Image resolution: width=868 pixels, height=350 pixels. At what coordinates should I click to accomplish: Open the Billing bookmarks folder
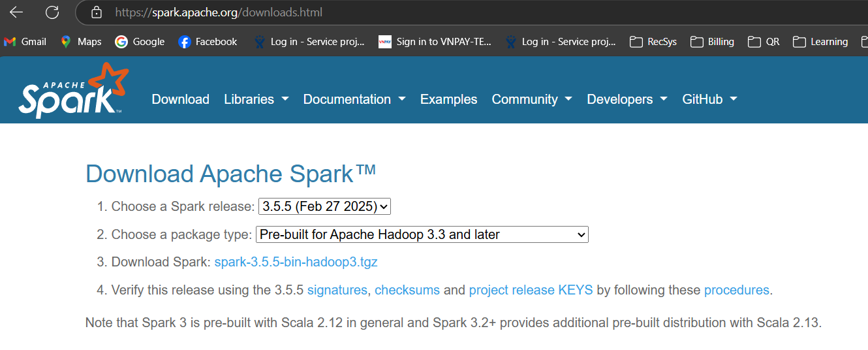click(712, 42)
